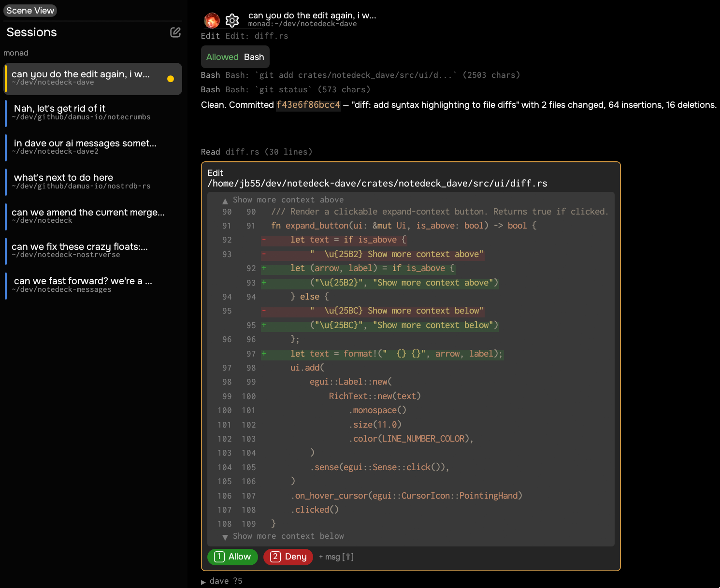Expand the 'dave ?5' disclosure triangle
Image resolution: width=720 pixels, height=588 pixels.
click(203, 582)
